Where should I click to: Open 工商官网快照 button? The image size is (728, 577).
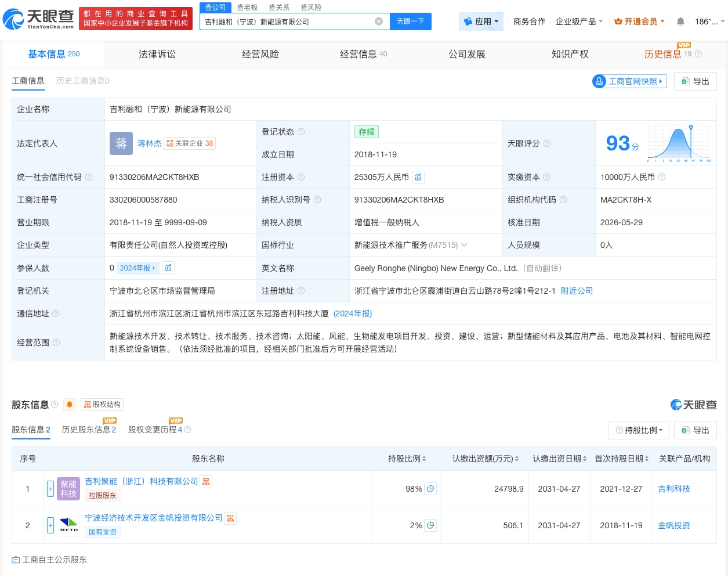pos(629,81)
